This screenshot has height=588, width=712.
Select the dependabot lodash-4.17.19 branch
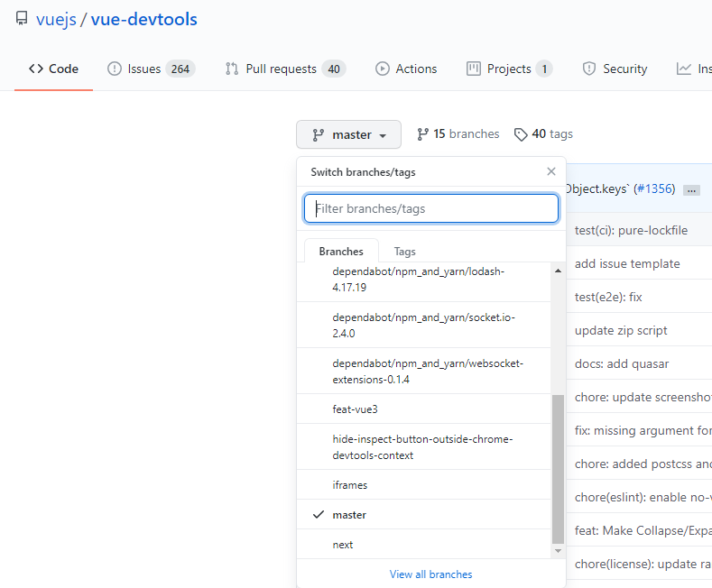423,280
